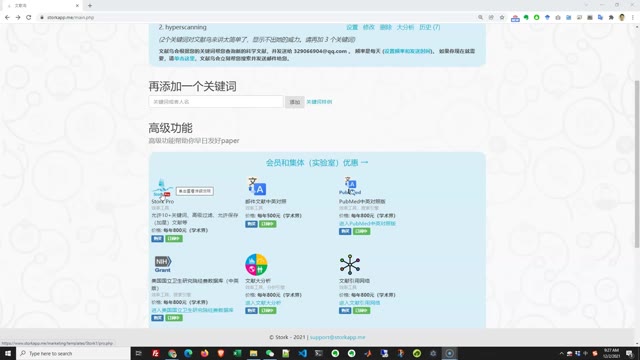
Task: Open the Windows Start menu
Action: pyautogui.click(x=8, y=353)
